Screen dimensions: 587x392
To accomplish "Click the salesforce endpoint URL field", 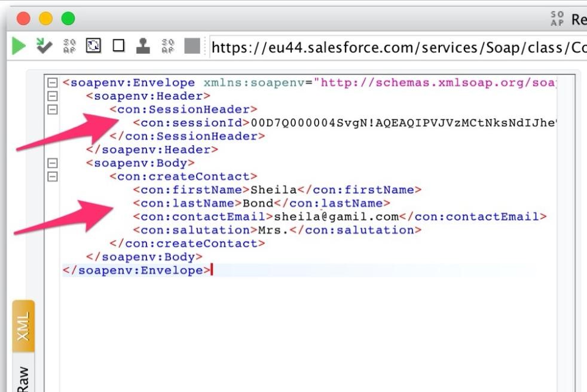I will click(395, 47).
